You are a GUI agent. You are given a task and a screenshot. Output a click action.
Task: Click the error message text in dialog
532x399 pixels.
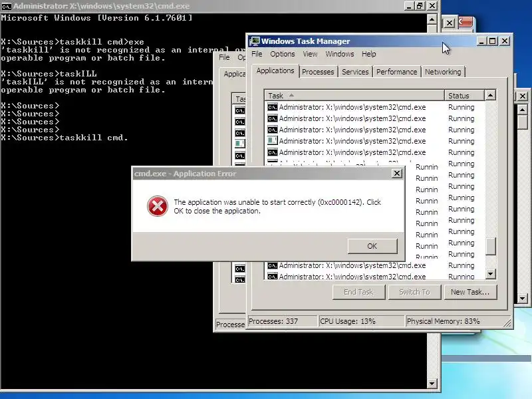click(277, 206)
